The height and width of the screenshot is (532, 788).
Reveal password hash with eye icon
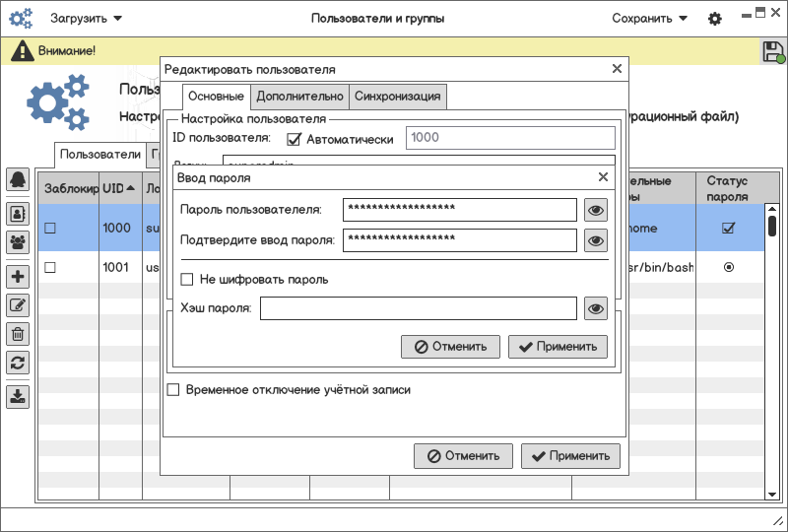click(x=596, y=308)
